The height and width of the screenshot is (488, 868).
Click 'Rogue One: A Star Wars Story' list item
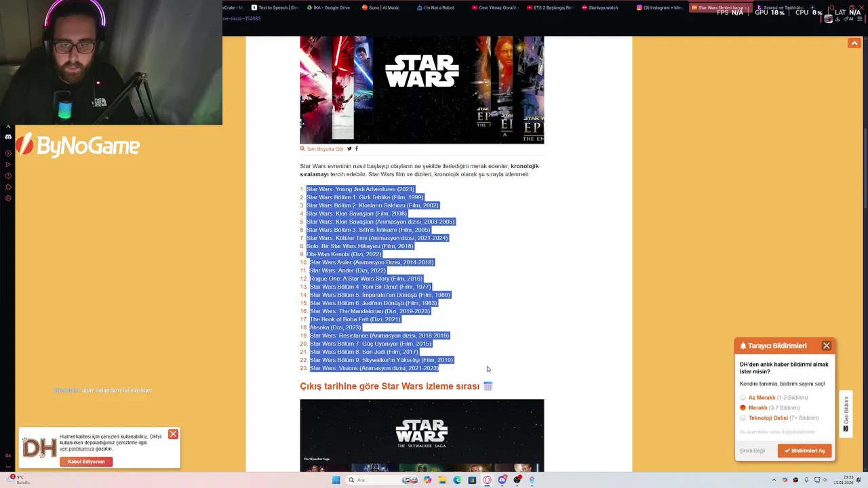tap(366, 279)
